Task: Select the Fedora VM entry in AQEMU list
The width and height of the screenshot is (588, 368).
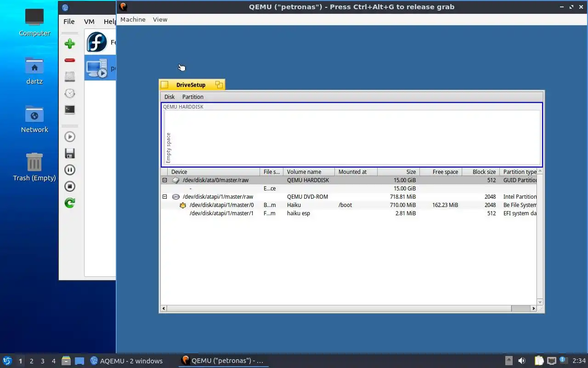Action: pyautogui.click(x=100, y=42)
